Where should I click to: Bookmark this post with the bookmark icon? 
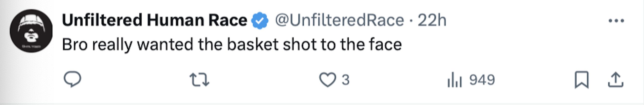tap(582, 80)
